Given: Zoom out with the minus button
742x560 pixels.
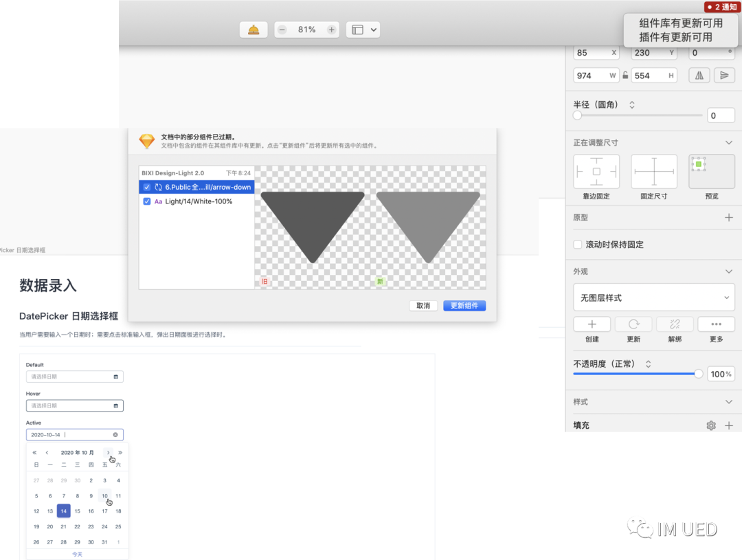Looking at the screenshot, I should pyautogui.click(x=282, y=30).
